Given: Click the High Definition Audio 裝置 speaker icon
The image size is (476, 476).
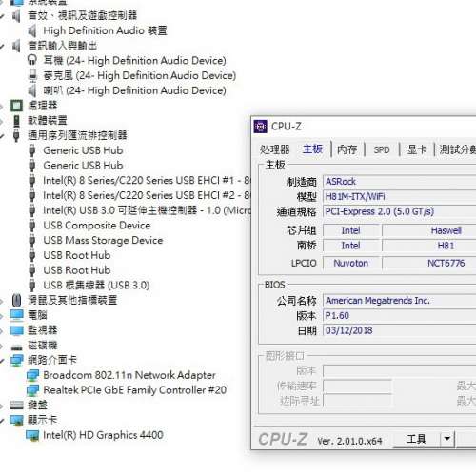Looking at the screenshot, I should 31,30.
